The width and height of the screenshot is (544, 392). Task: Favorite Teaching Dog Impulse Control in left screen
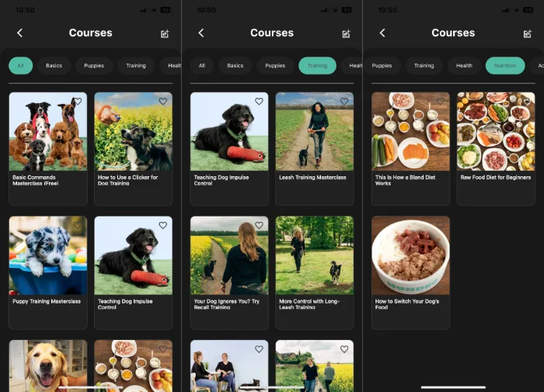[162, 225]
